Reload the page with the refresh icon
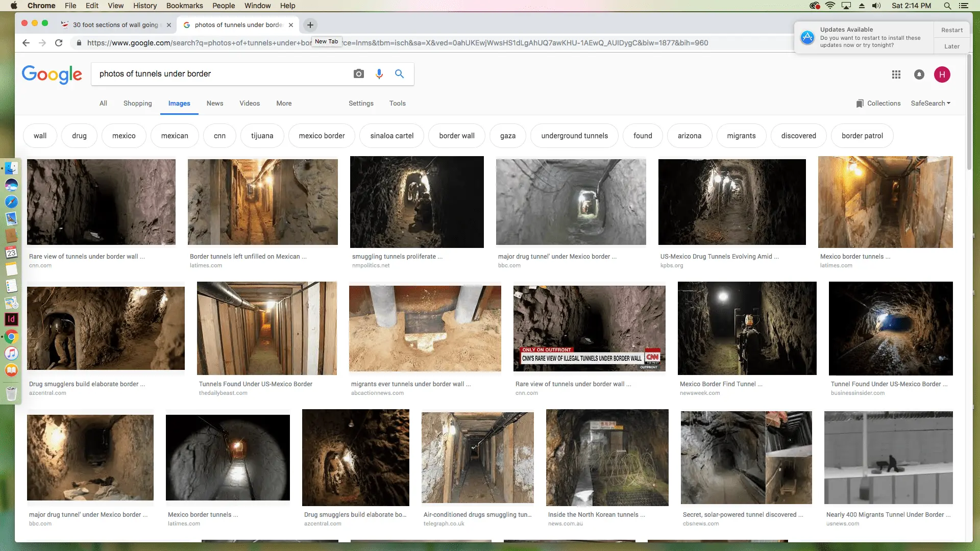The height and width of the screenshot is (551, 980). [58, 43]
